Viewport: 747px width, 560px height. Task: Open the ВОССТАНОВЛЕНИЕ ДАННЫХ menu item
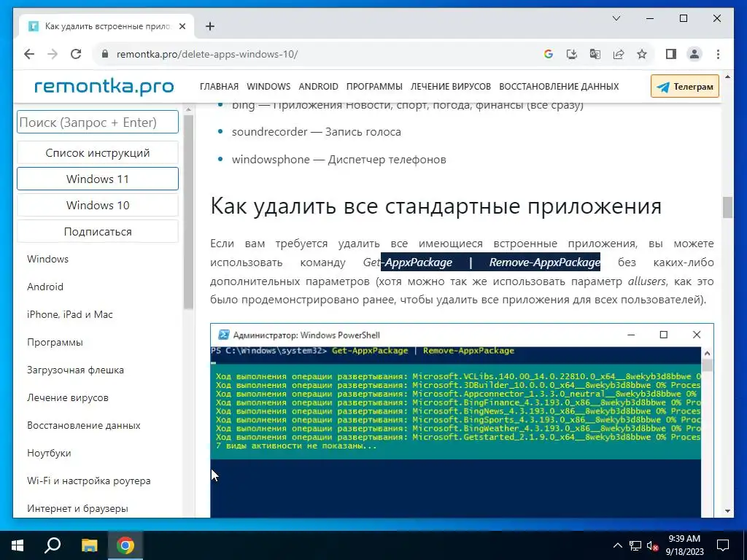pyautogui.click(x=559, y=87)
